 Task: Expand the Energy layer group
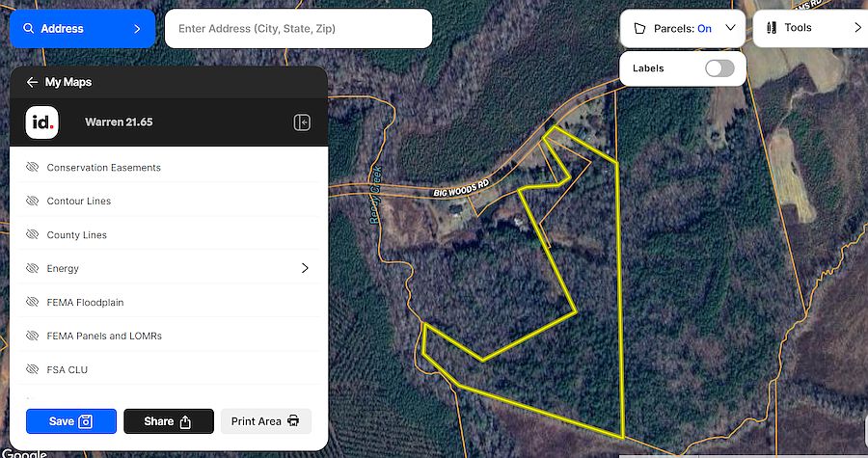coord(305,268)
